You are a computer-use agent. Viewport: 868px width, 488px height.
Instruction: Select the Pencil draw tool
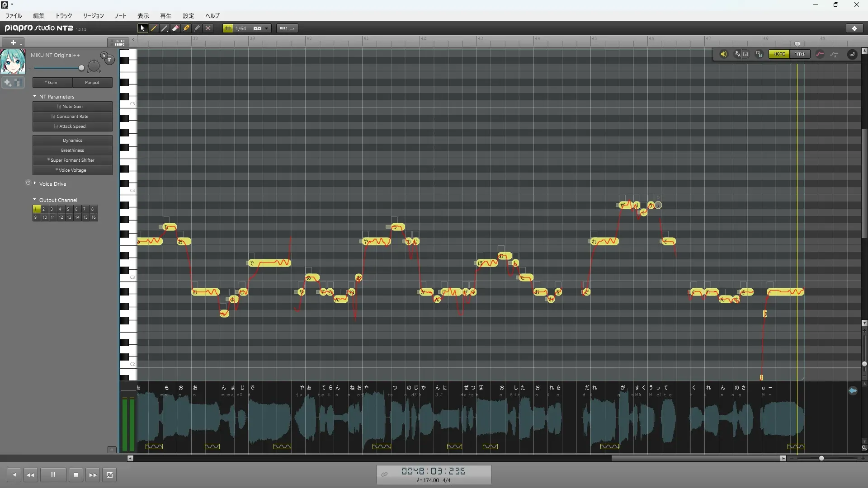[x=153, y=28]
